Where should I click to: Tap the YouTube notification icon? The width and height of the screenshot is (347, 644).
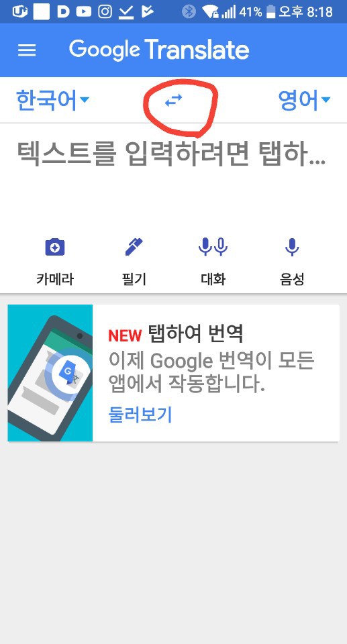[x=84, y=11]
